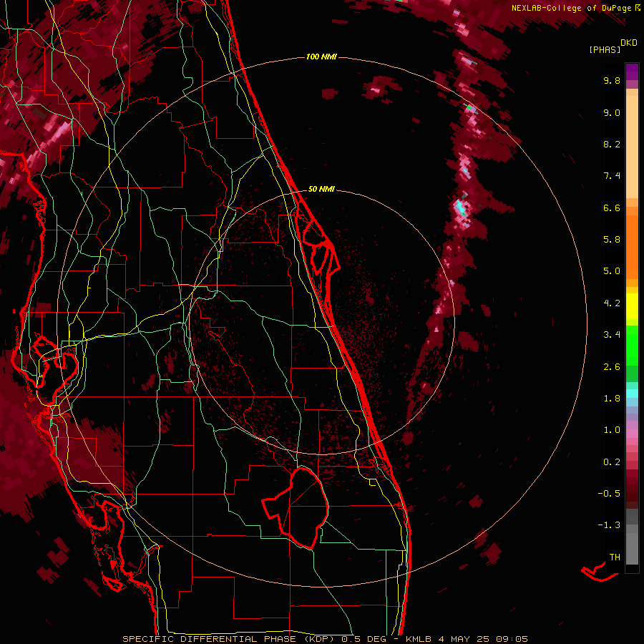
Task: Click the NEXLAB-College of DuPage label
Action: point(571,8)
